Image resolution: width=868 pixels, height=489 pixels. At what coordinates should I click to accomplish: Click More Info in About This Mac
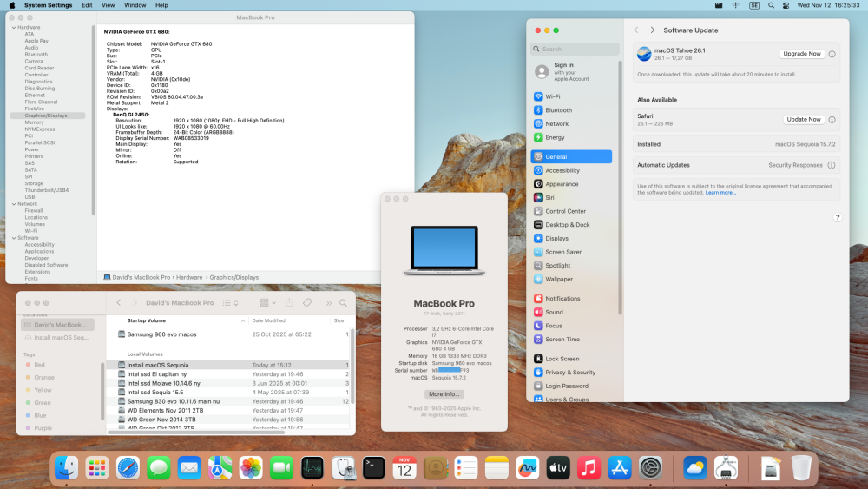tap(444, 394)
